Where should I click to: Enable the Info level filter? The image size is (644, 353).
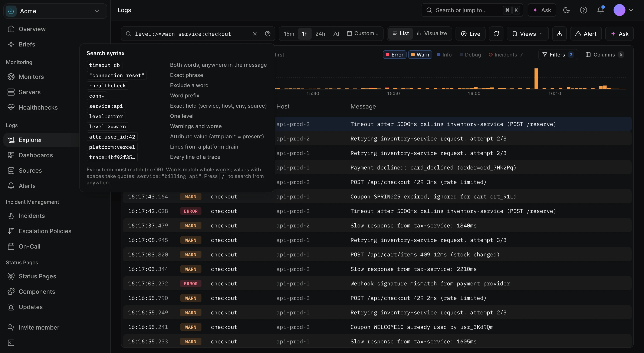(x=444, y=55)
